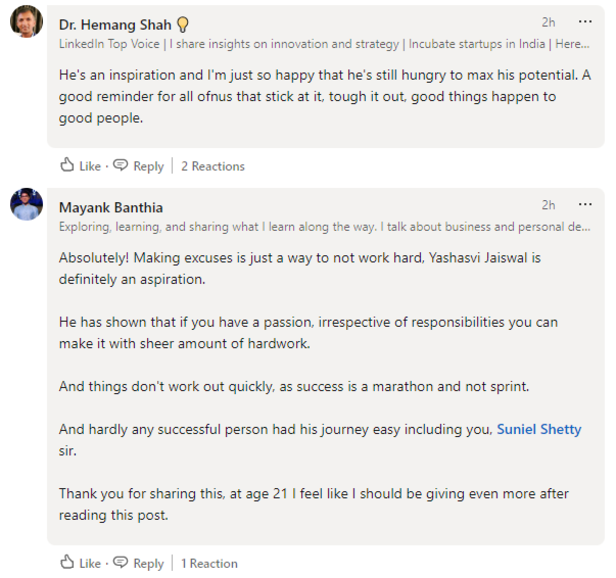Click the reply speech bubble under Mayank Banthia's comment
This screenshot has width=616, height=578.
[x=120, y=563]
